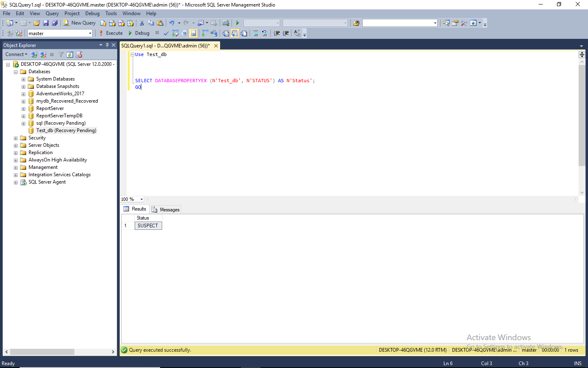Viewport: 588px width, 368px height.
Task: Toggle Include Actual Execution Plan icon
Action: pyautogui.click(x=205, y=33)
